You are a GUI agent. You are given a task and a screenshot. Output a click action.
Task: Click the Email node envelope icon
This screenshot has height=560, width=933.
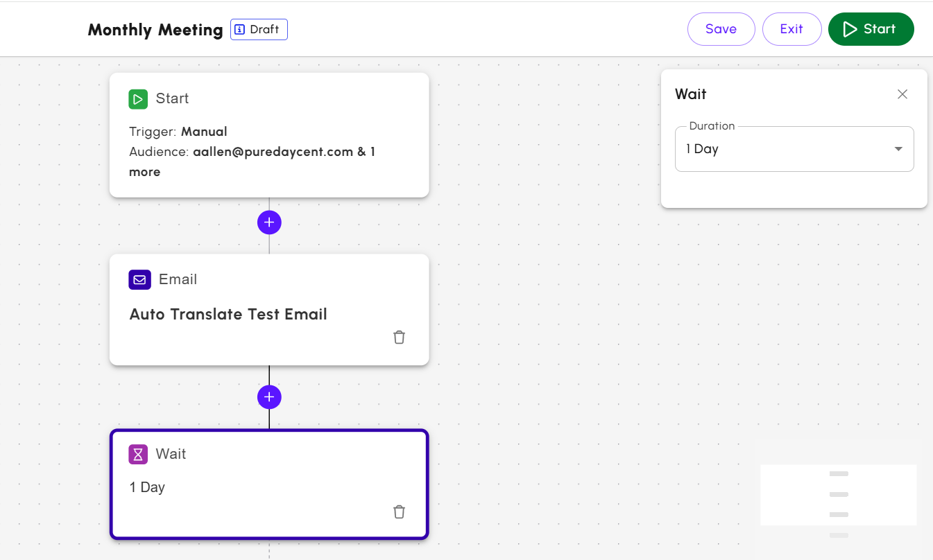(139, 280)
